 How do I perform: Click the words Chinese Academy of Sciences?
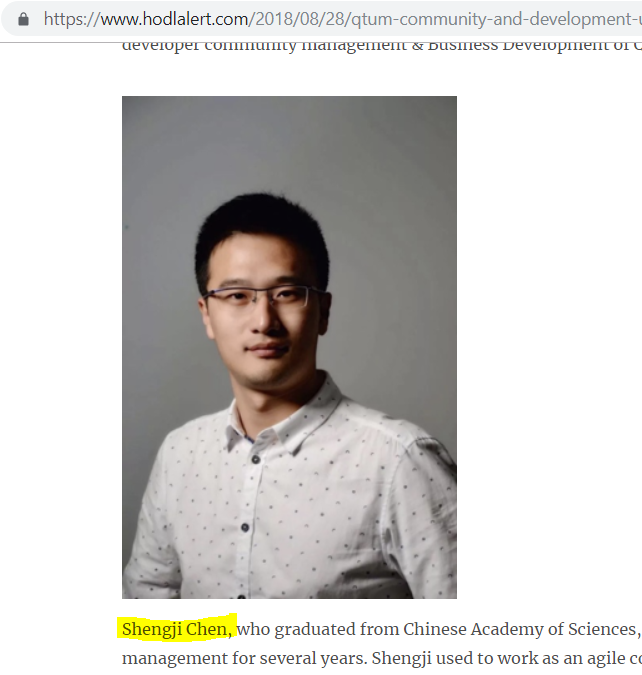[520, 629]
